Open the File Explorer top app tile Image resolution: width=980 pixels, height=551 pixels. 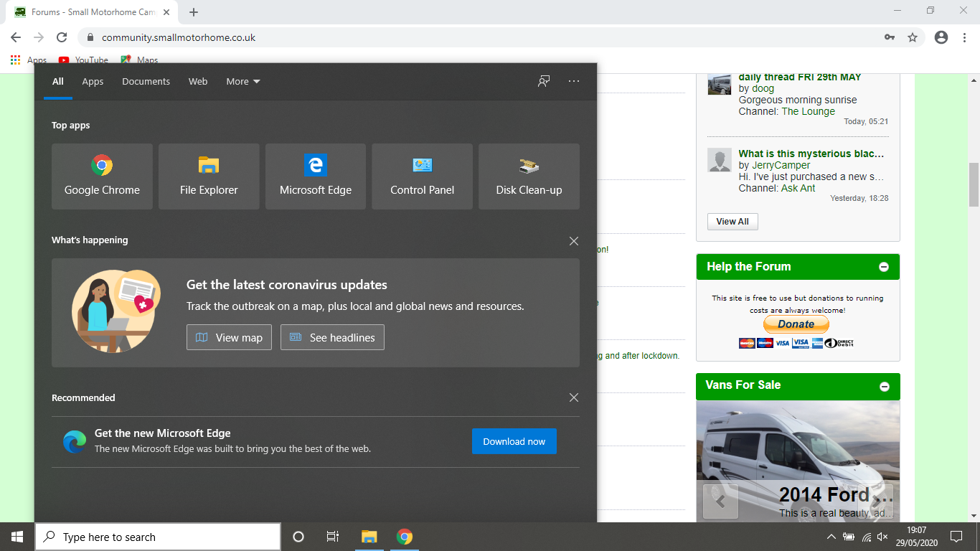(209, 176)
